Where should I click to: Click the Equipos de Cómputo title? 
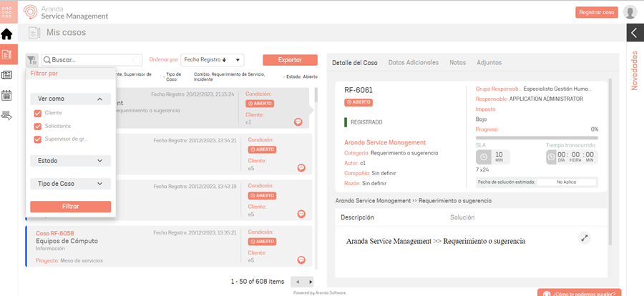[67, 241]
